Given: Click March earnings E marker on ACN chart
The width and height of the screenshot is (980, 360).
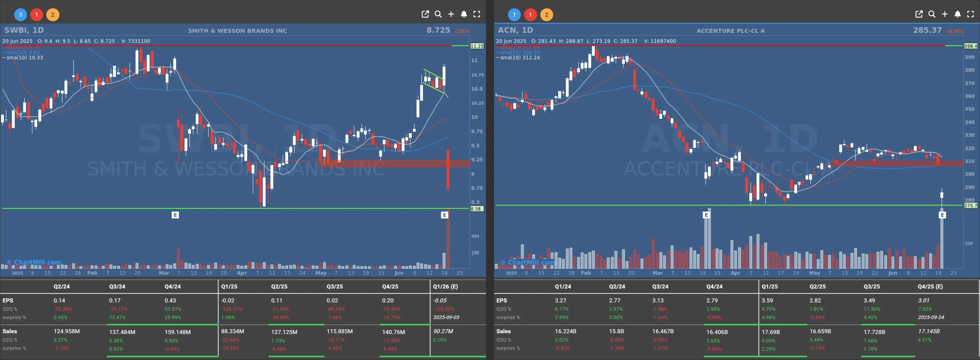Looking at the screenshot, I should [x=706, y=215].
